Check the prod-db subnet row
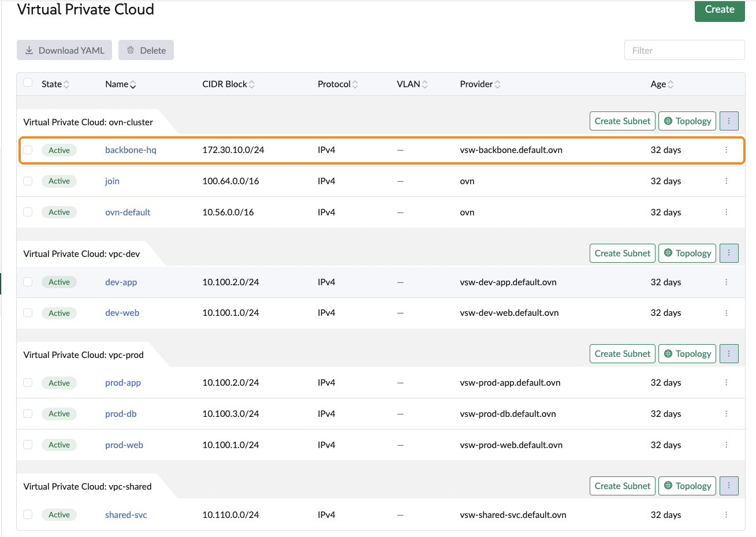756x537 pixels. click(28, 413)
